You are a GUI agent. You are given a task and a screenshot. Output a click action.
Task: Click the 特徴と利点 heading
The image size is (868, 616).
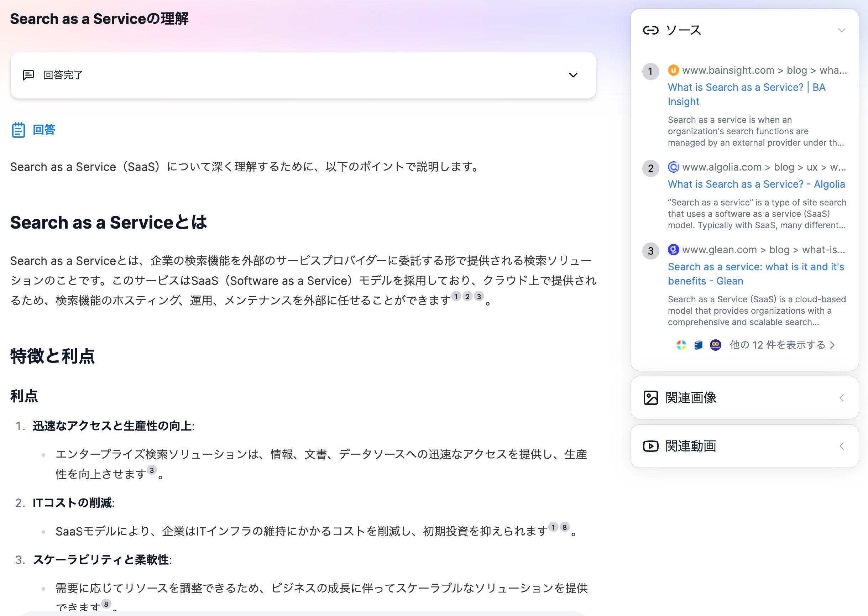tap(52, 356)
